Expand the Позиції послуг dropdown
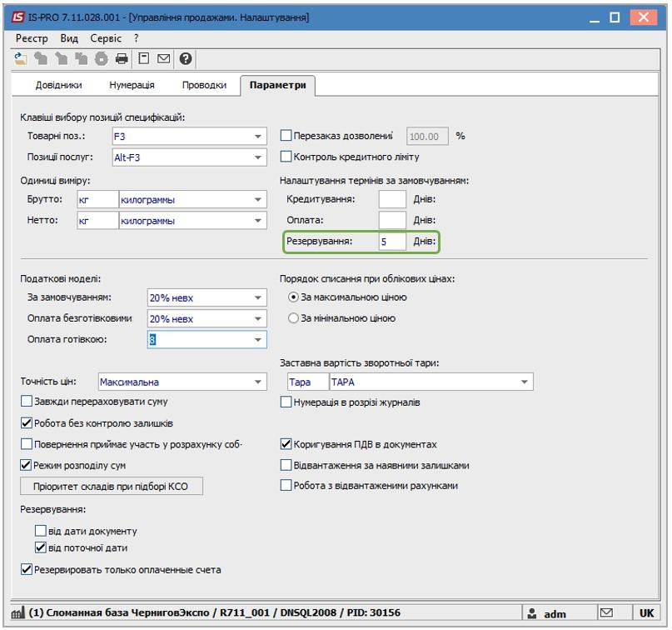 click(258, 157)
